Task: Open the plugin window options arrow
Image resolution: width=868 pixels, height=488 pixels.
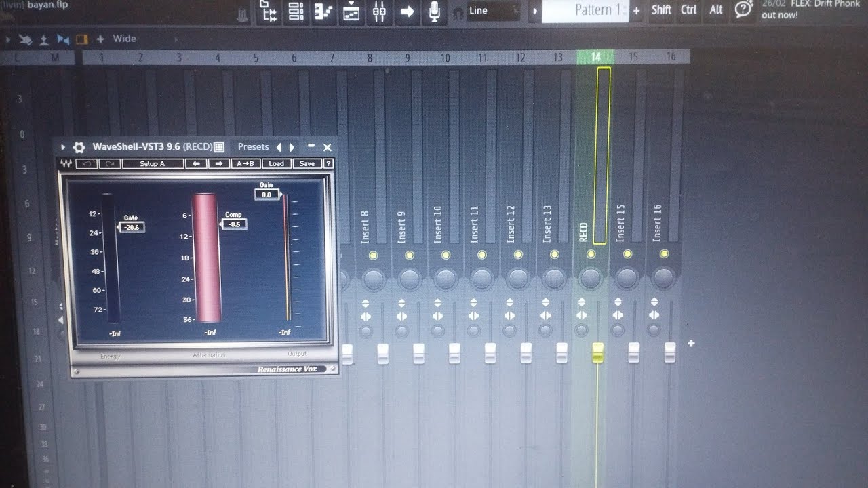Action: pyautogui.click(x=63, y=147)
